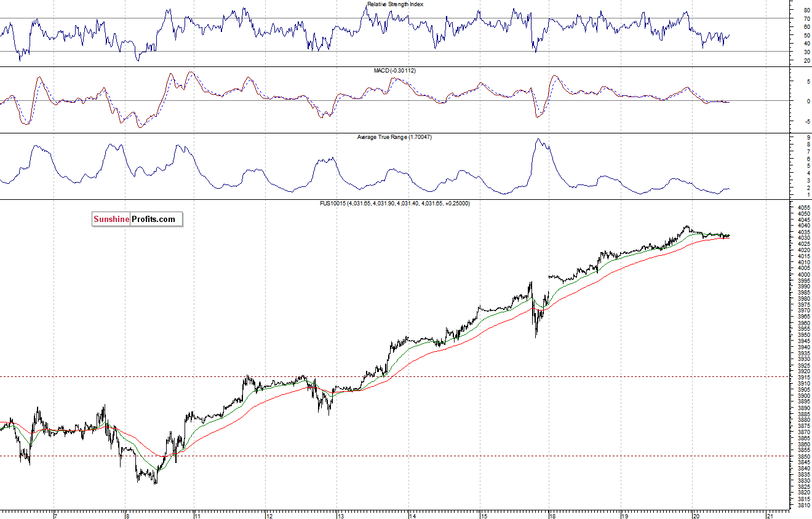Select the 70 overbought label on RSI axis
812x519 pixels.
click(x=807, y=18)
